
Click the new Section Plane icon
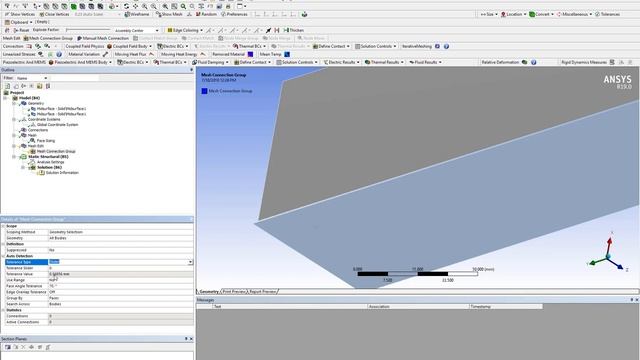pyautogui.click(x=8, y=347)
